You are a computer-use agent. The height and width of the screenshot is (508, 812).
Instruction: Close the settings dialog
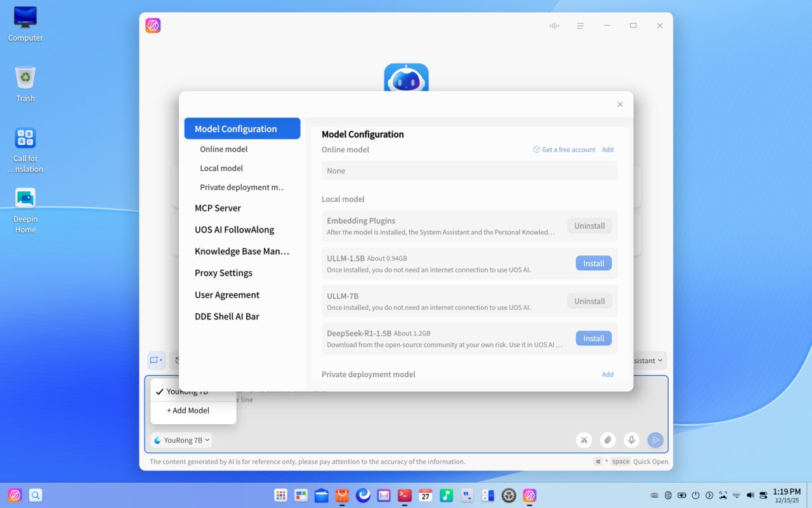click(620, 104)
